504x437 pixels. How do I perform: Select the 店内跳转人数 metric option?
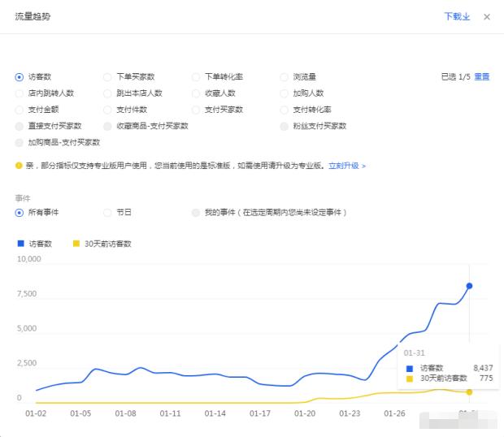pos(20,93)
